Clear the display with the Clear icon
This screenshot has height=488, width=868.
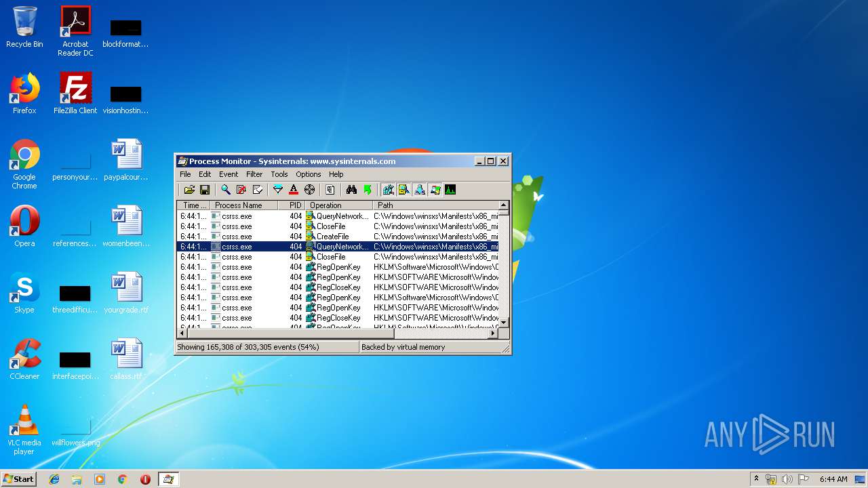pyautogui.click(x=258, y=190)
